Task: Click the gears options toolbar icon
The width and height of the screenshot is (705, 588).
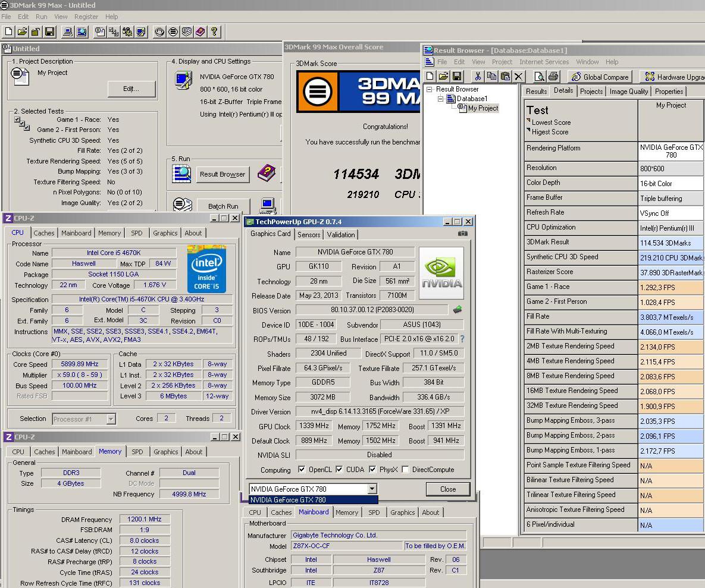Action: click(127, 32)
